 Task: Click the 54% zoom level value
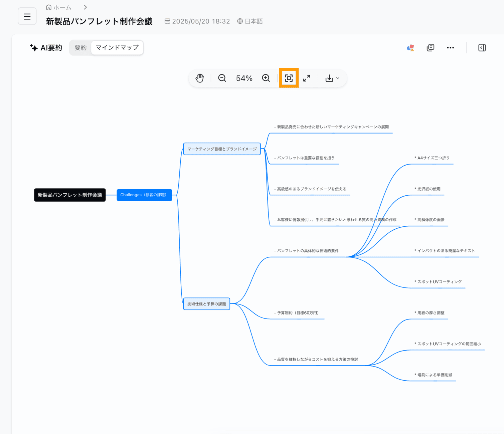pyautogui.click(x=244, y=78)
